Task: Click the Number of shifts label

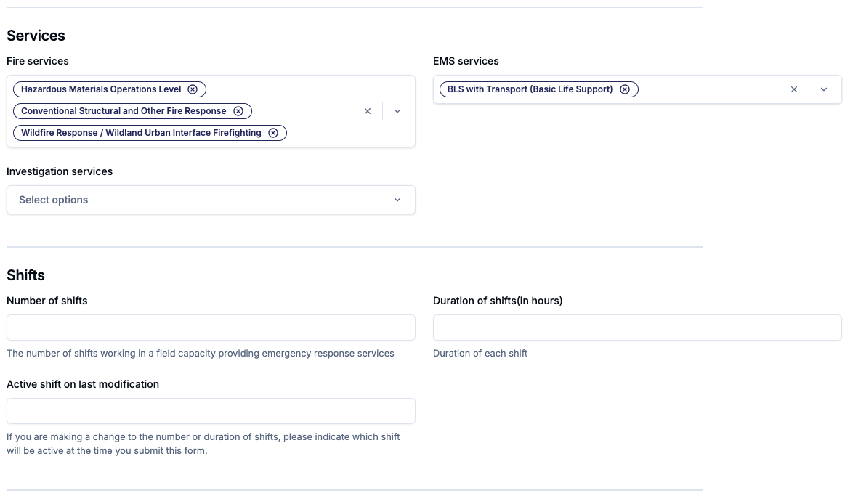Action: tap(47, 301)
